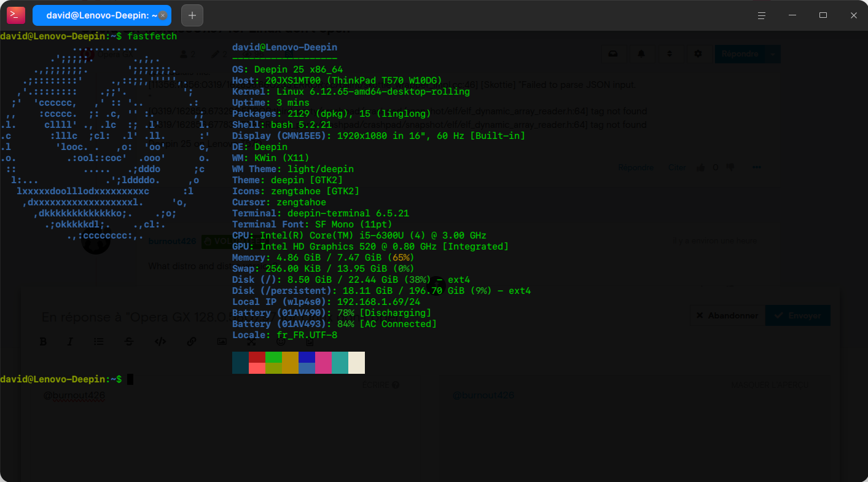Click the blue Répondre button in forum page

[740, 54]
